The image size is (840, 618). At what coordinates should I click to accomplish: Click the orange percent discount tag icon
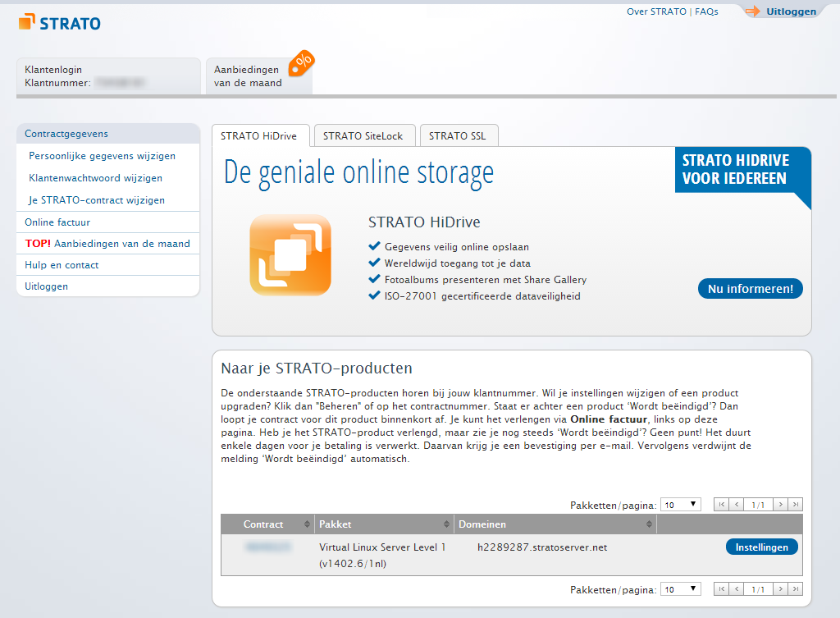click(304, 62)
